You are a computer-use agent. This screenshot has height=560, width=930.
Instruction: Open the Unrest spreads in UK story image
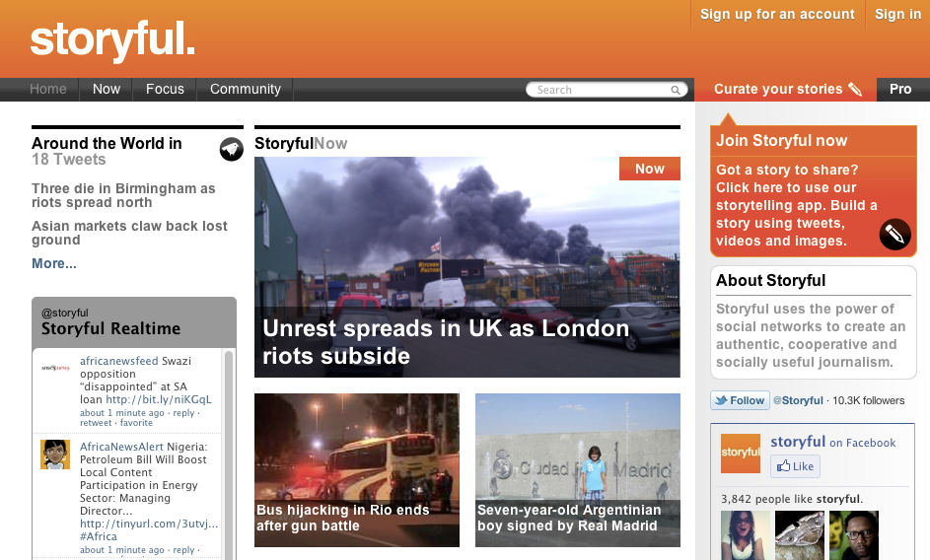(x=467, y=267)
